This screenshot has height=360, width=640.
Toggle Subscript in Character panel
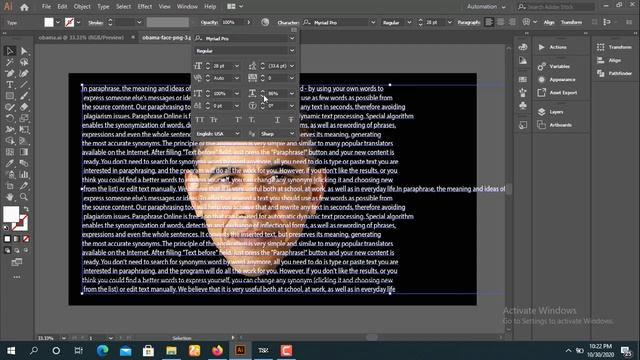point(252,120)
